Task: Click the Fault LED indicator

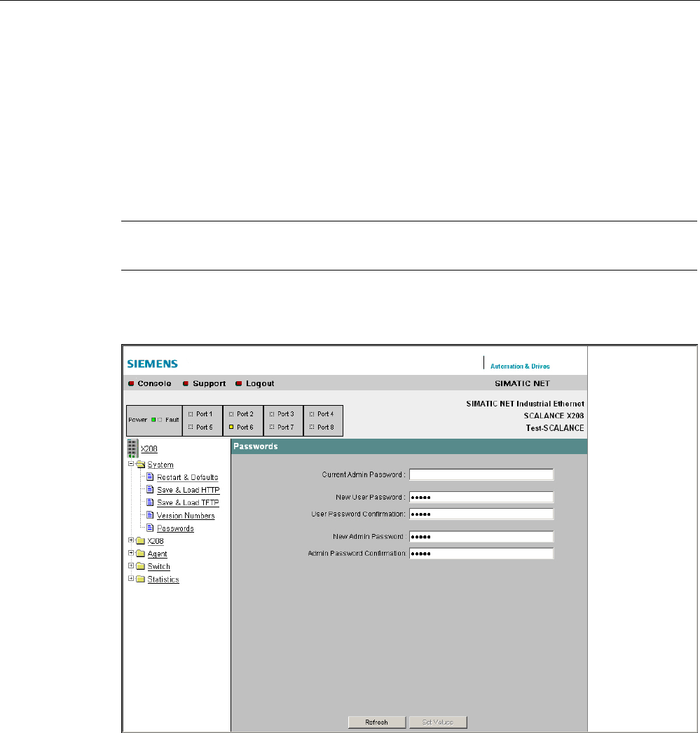Action: click(160, 420)
